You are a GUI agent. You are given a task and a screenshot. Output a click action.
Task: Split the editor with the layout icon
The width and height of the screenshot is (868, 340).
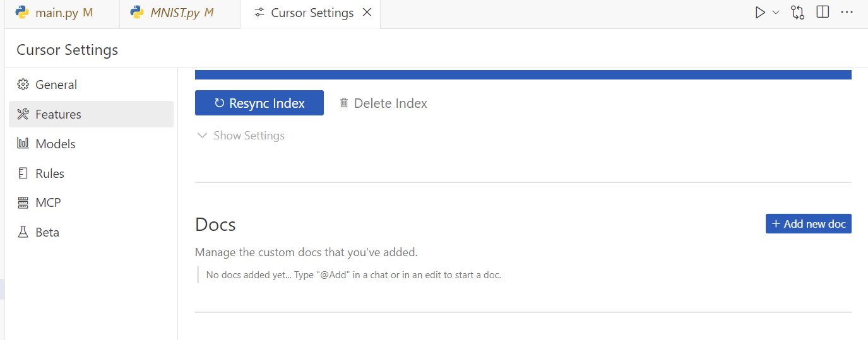pyautogui.click(x=823, y=13)
